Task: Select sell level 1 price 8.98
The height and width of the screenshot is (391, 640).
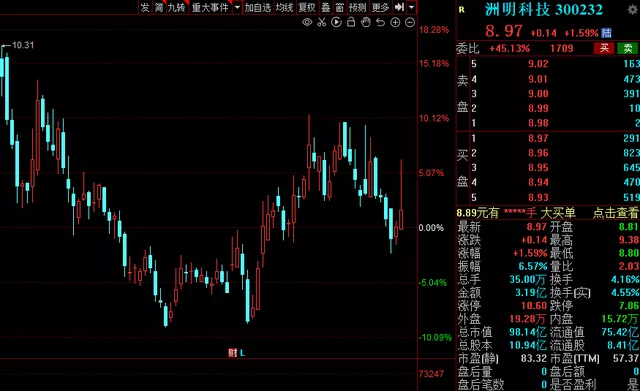Action: tap(538, 123)
